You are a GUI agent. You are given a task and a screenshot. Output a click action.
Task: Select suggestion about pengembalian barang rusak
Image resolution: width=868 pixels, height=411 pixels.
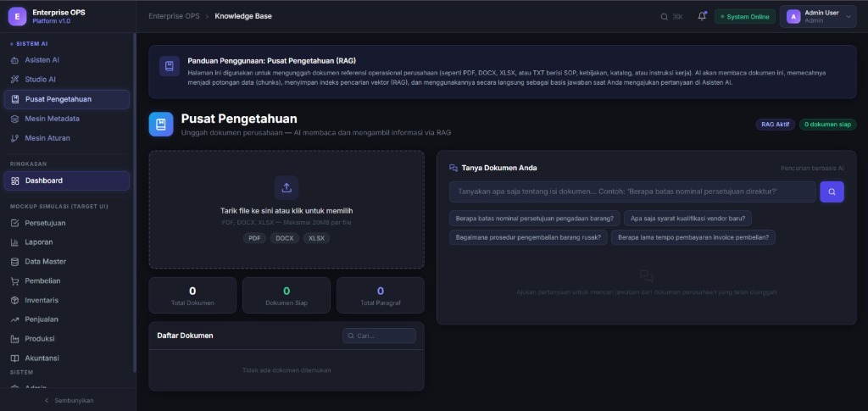[x=528, y=237]
